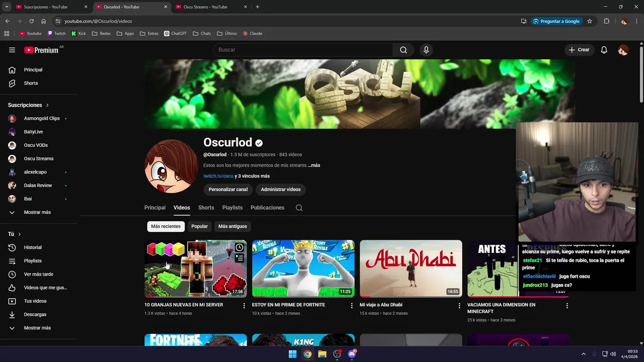Switch to channel Shorts tab
This screenshot has height=362, width=644.
[x=206, y=208]
